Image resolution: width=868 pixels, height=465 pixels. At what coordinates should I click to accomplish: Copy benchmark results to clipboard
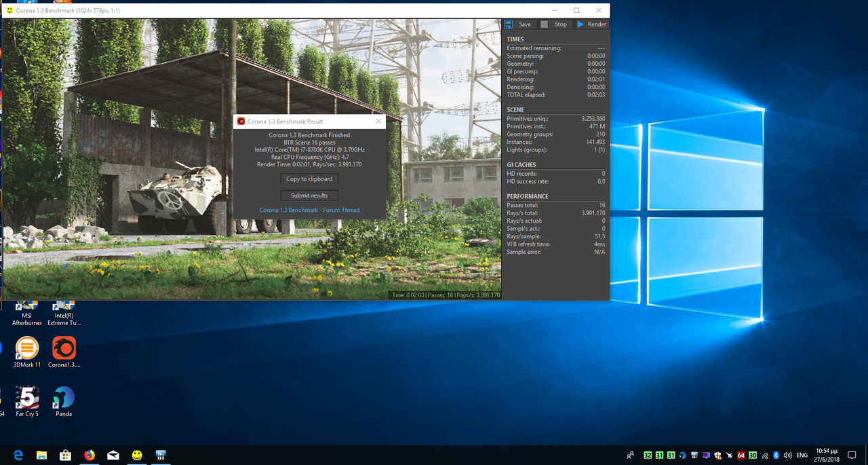[309, 179]
